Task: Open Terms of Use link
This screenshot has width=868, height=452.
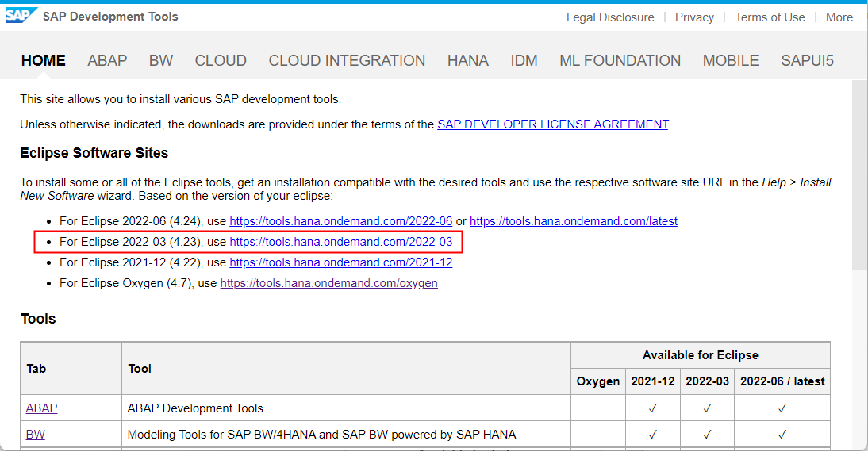Action: [770, 17]
